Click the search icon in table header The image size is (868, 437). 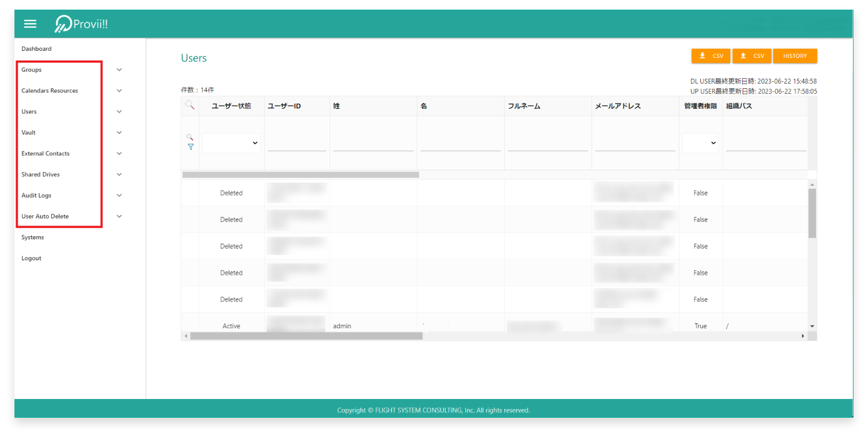[x=190, y=105]
